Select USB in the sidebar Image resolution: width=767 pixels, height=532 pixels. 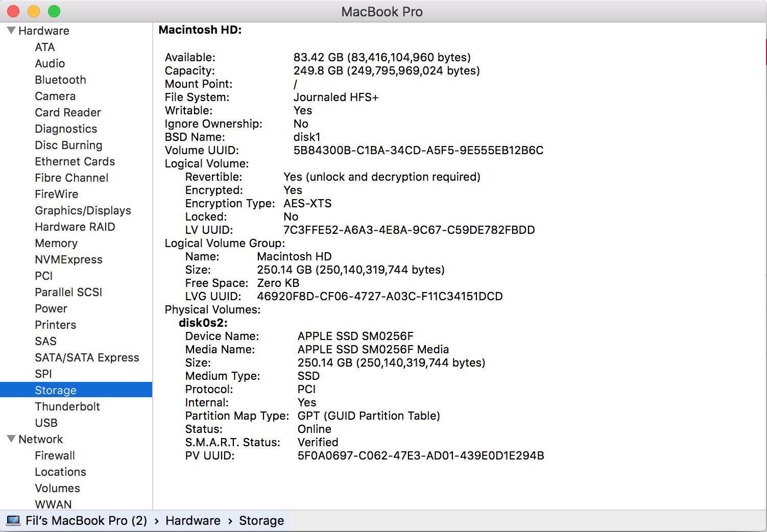point(46,423)
